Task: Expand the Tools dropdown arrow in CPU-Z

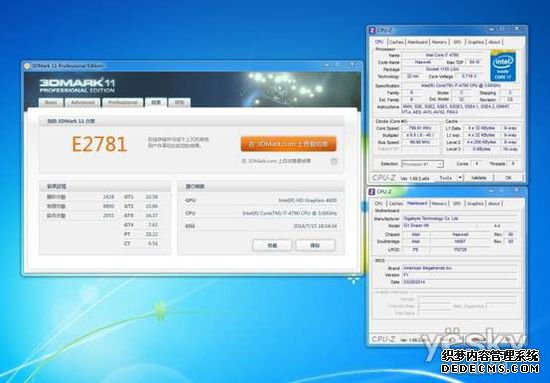Action: tap(460, 178)
